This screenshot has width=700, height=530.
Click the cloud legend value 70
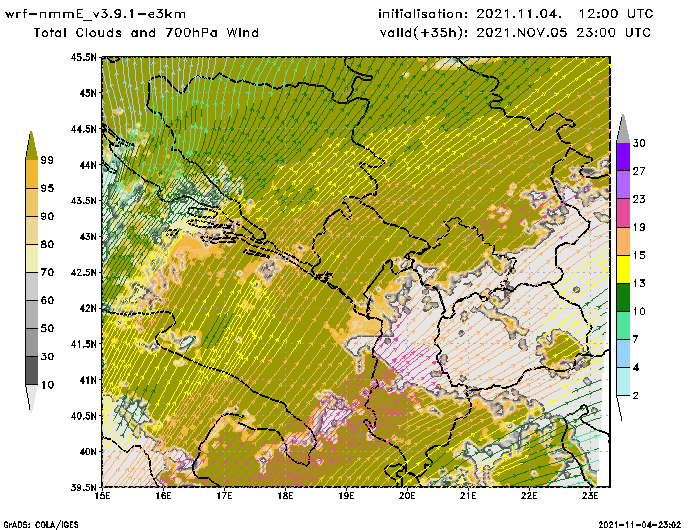(x=47, y=272)
